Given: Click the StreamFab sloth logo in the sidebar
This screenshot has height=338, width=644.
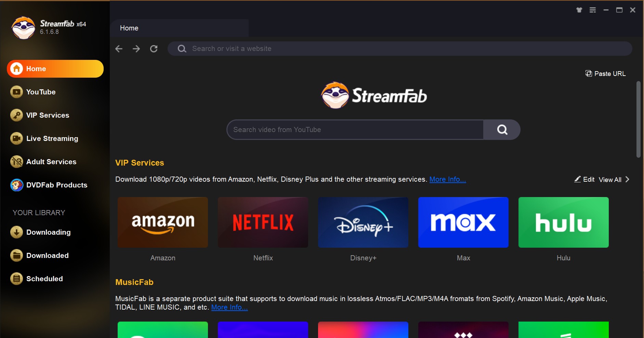Looking at the screenshot, I should tap(23, 28).
